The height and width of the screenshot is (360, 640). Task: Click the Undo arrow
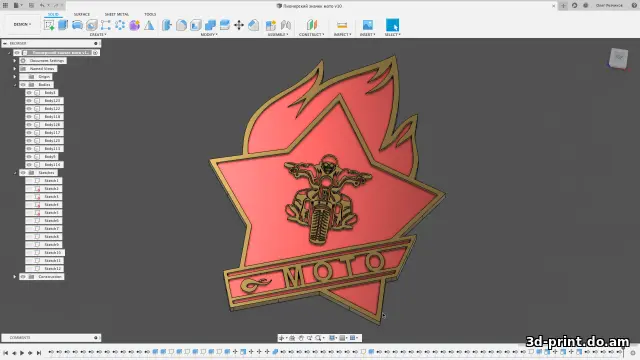pyautogui.click(x=43, y=5)
